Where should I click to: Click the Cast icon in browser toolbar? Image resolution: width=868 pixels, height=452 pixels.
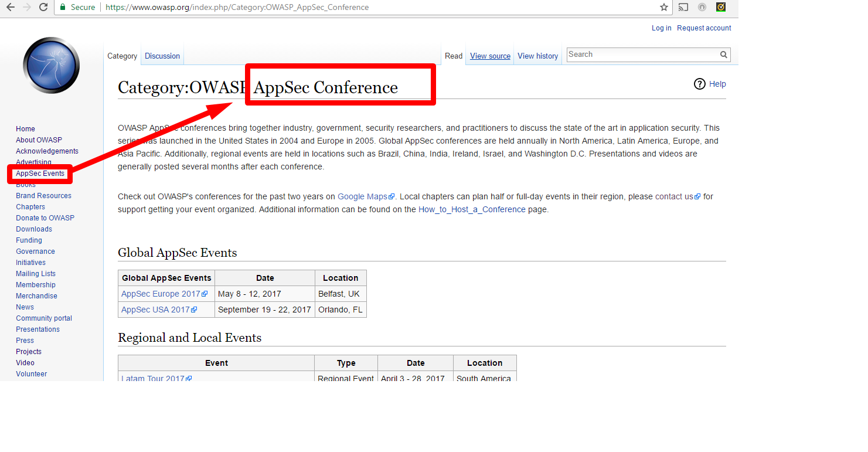[683, 7]
